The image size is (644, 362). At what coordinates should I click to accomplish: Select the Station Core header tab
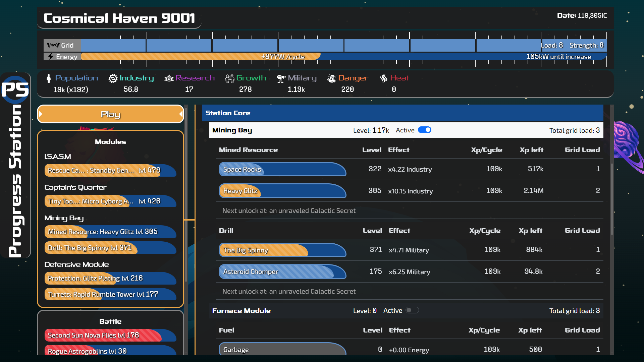click(x=228, y=113)
